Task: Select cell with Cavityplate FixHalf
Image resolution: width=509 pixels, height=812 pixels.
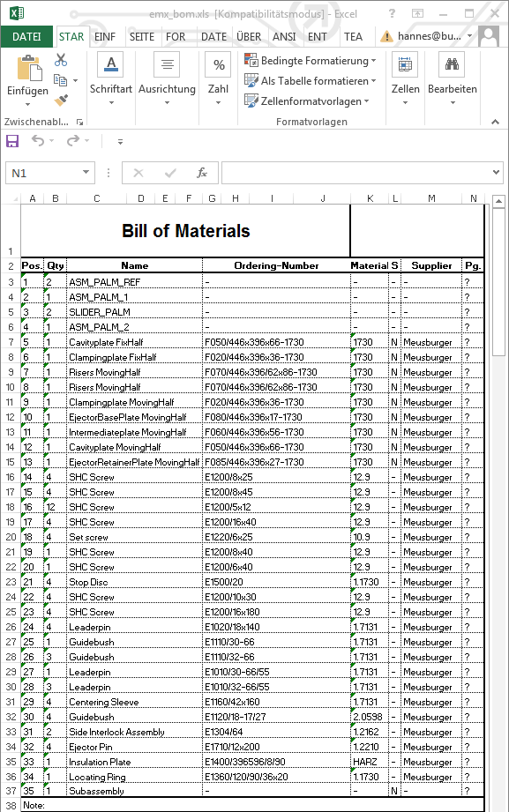Action: [134, 342]
